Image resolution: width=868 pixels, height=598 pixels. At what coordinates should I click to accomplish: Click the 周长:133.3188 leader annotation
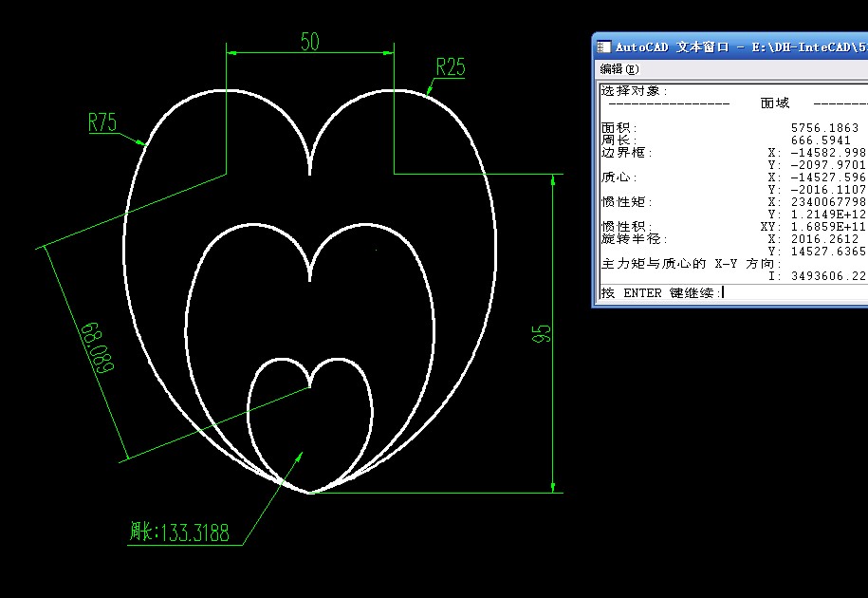[179, 533]
